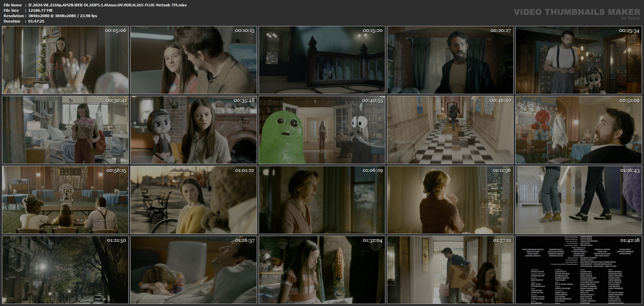Image resolution: width=644 pixels, height=306 pixels.
Task: Open the thumbnail timestamped 00:51:09
Action: 578,130
